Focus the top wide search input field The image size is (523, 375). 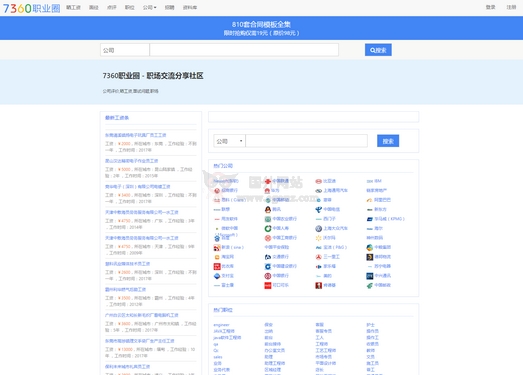pyautogui.click(x=244, y=50)
